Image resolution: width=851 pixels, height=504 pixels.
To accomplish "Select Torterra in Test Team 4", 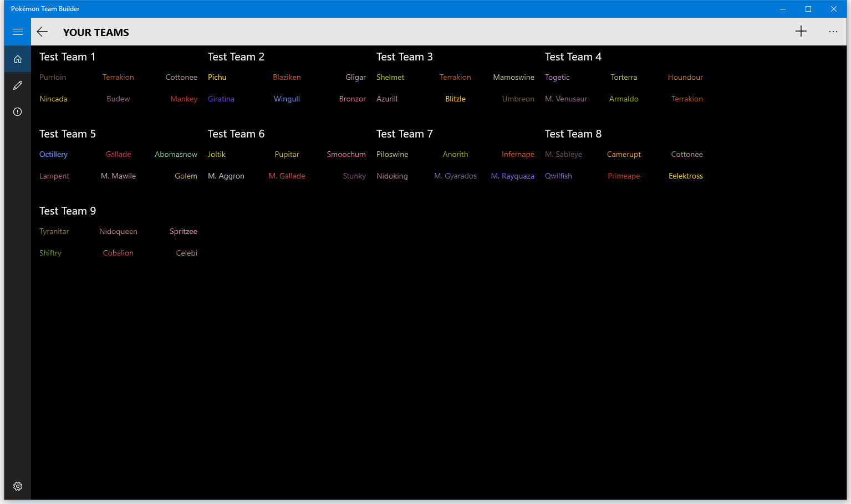I will (x=624, y=77).
